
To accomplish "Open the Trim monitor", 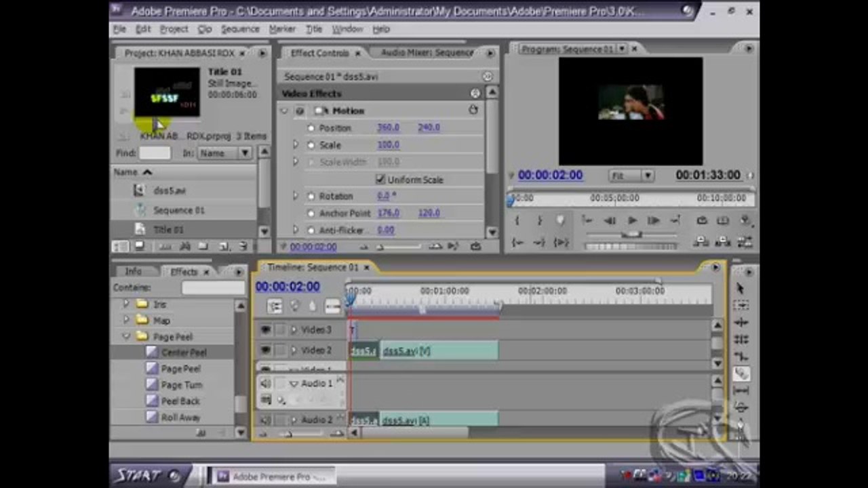I will pyautogui.click(x=745, y=242).
